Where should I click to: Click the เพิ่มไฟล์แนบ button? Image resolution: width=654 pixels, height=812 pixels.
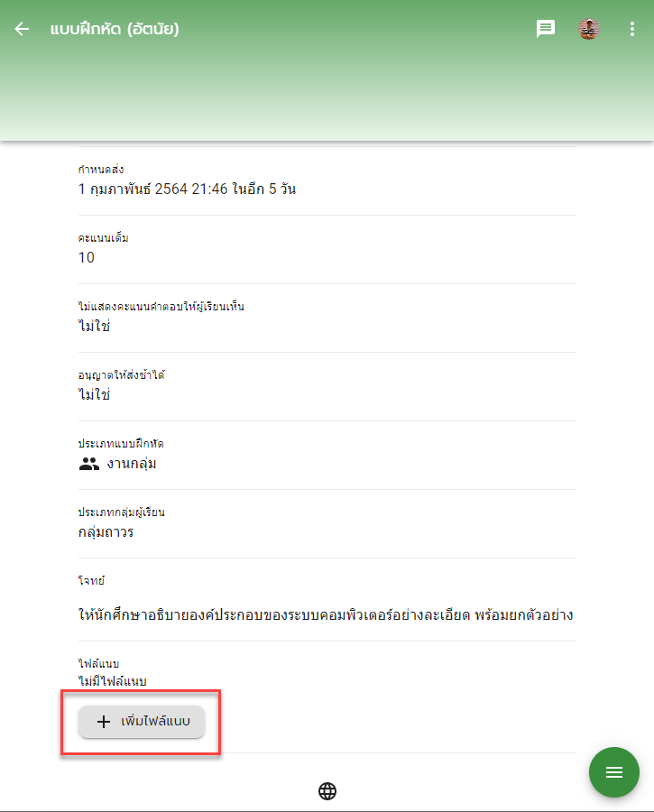click(142, 722)
